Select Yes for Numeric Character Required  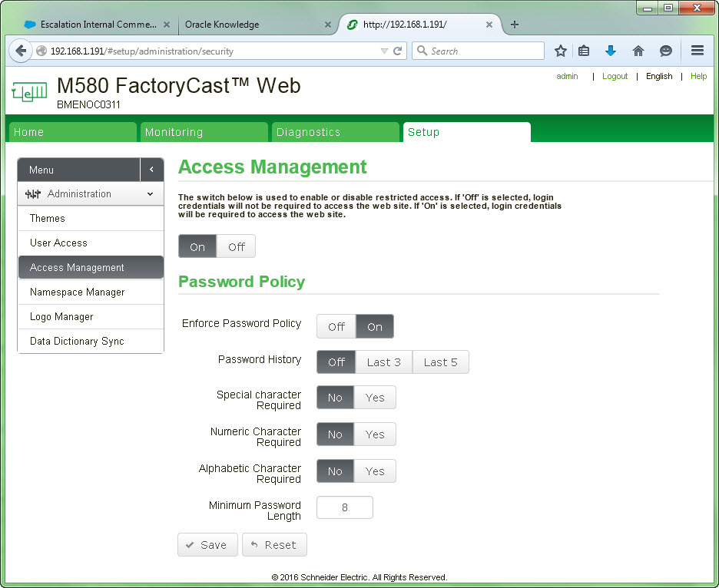pyautogui.click(x=375, y=434)
